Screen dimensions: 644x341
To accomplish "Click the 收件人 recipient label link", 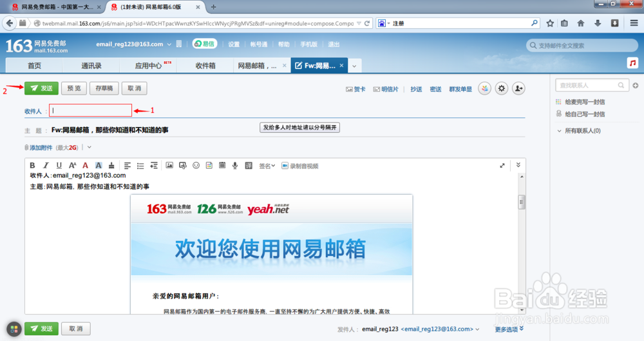I will tap(33, 111).
